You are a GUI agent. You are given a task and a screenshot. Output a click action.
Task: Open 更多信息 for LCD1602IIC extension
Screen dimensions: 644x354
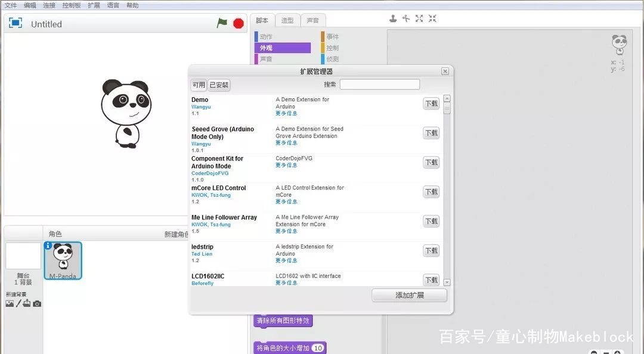(x=286, y=283)
